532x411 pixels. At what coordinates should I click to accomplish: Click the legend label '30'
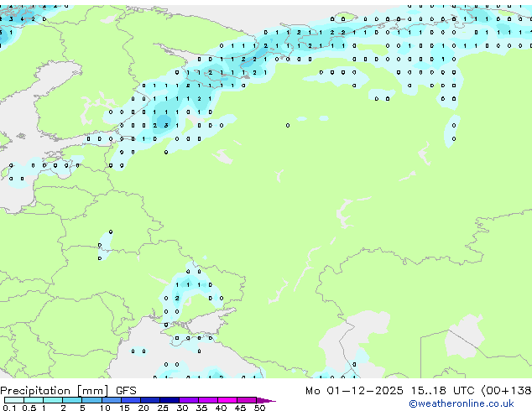[x=182, y=408]
